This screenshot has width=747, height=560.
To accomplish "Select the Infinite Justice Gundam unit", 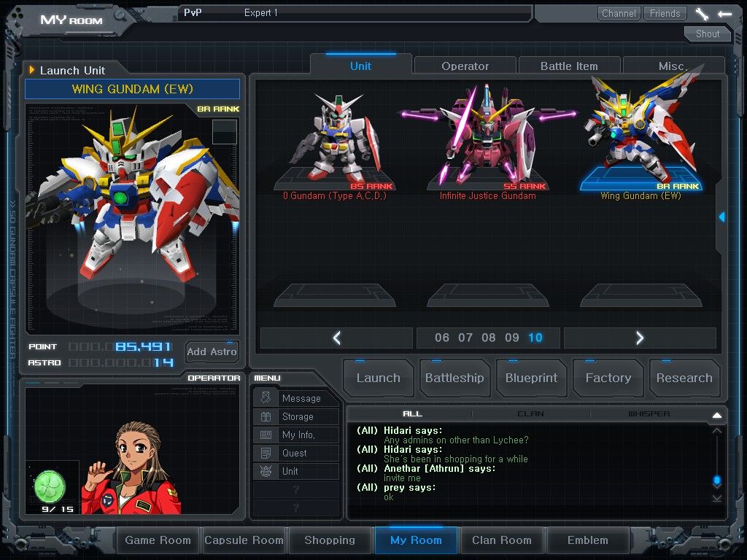I will pos(488,143).
